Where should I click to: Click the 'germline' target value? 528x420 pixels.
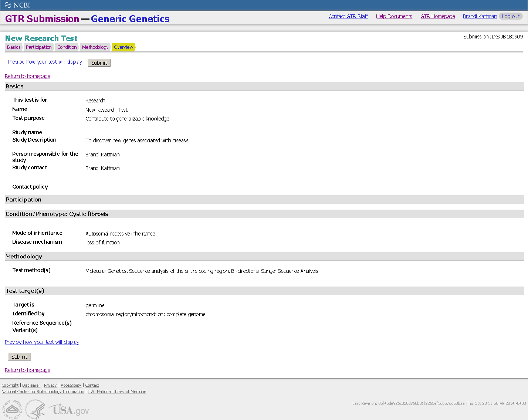(95, 305)
